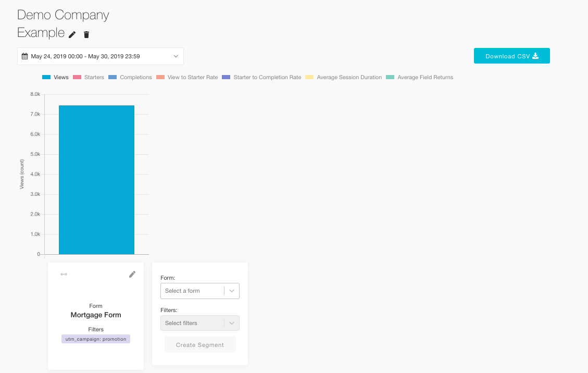Click chevron of Select a form combo

click(232, 291)
